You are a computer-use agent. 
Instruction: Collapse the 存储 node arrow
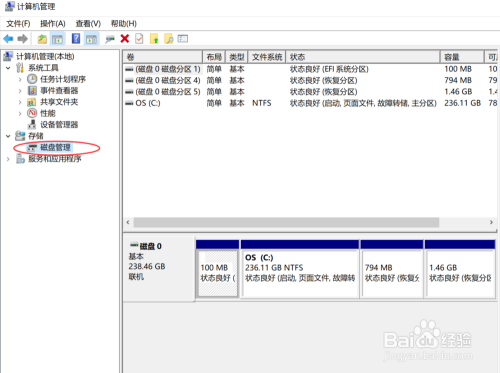pos(8,136)
